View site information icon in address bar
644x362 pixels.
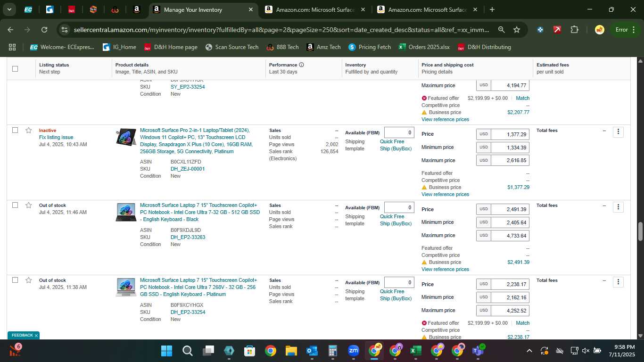pyautogui.click(x=65, y=30)
